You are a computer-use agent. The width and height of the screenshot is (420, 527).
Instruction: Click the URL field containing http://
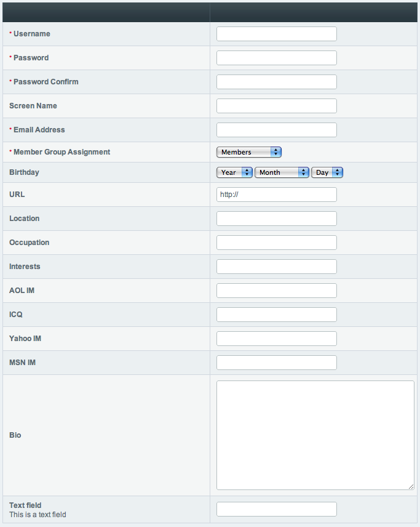click(x=276, y=194)
